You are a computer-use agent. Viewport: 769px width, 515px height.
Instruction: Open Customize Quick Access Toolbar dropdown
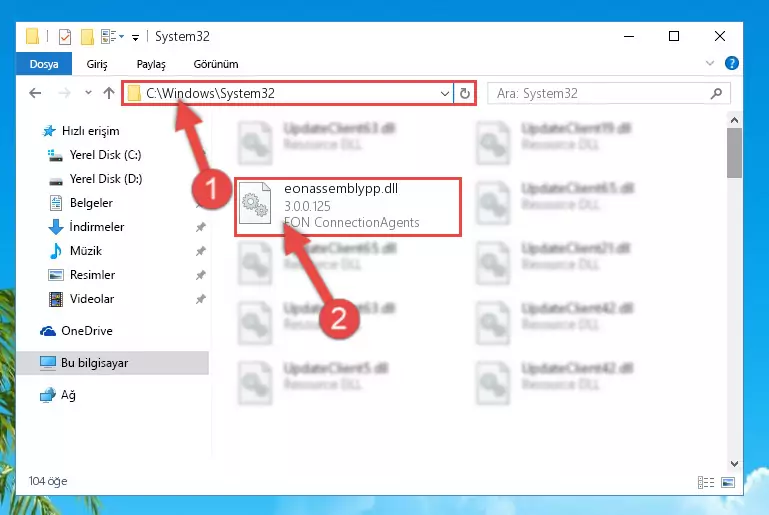[135, 37]
